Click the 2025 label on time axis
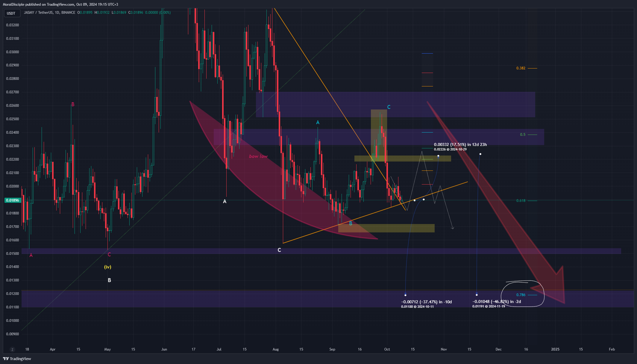The height and width of the screenshot is (364, 637). click(x=555, y=349)
